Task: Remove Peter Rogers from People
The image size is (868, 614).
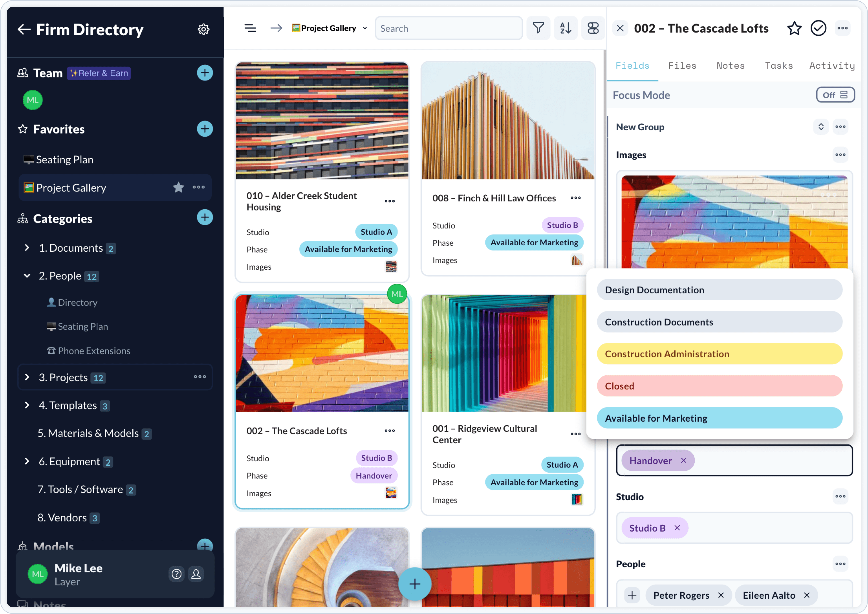Action: pos(721,596)
